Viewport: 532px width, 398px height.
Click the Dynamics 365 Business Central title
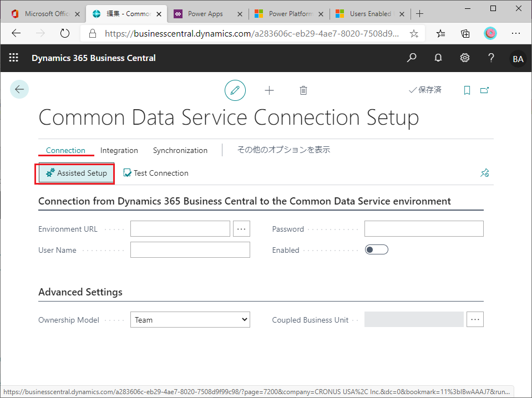pyautogui.click(x=94, y=58)
